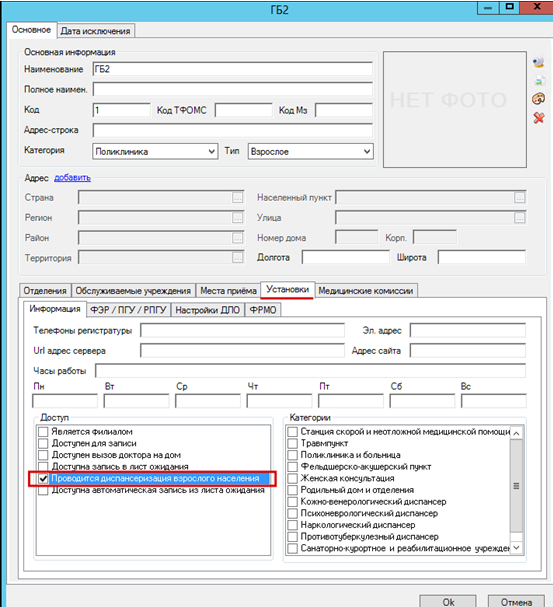Viewport: 553px width, 607px height.
Task: Click the Категории list scroll down arrow
Action: coord(516,548)
